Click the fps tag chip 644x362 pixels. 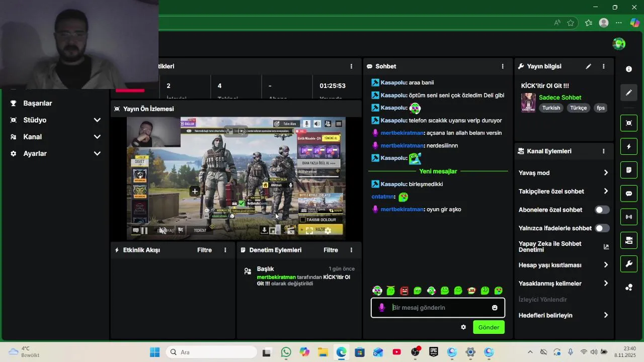(x=600, y=108)
